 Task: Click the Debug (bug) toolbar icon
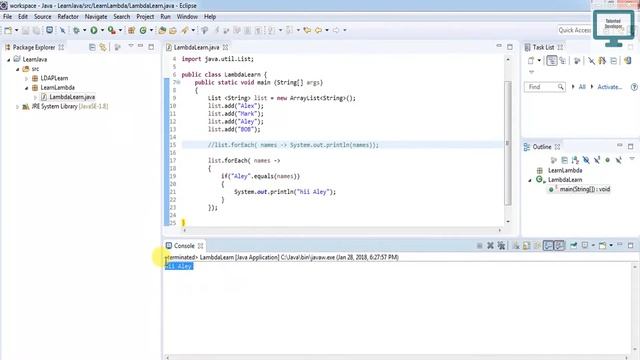(x=76, y=30)
